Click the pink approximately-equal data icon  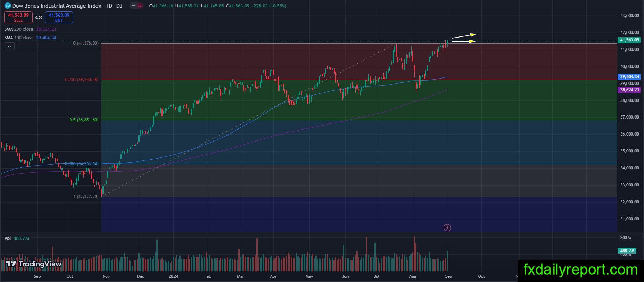140,6
